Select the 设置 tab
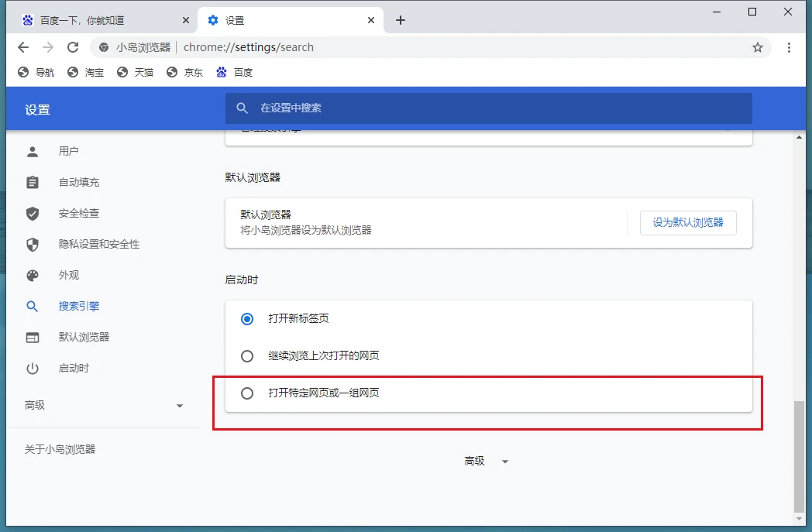The image size is (812, 532). pyautogui.click(x=291, y=20)
